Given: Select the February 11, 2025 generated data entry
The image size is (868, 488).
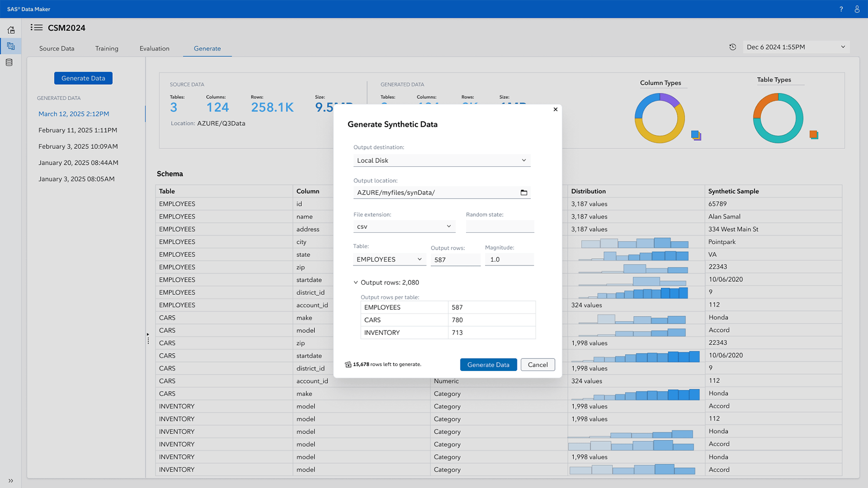Looking at the screenshot, I should pyautogui.click(x=79, y=130).
